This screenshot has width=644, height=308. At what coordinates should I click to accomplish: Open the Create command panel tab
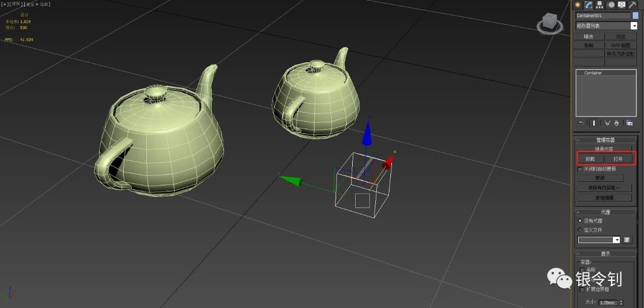click(x=579, y=5)
